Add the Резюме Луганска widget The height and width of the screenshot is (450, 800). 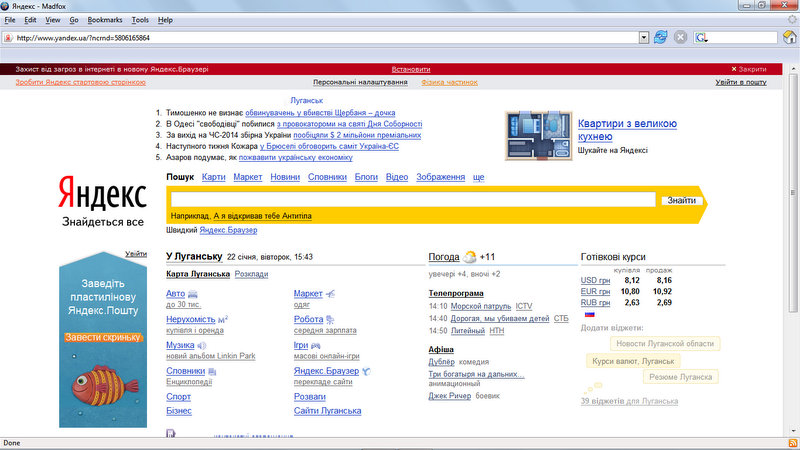click(681, 377)
